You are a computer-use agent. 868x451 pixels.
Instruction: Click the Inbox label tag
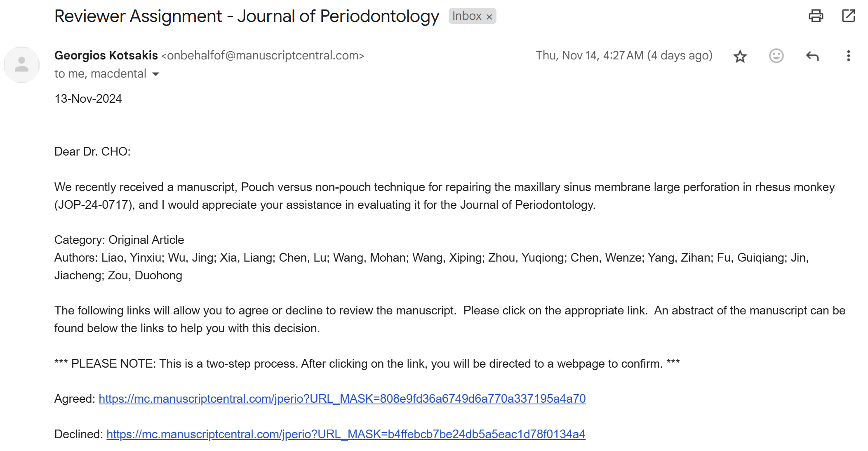click(466, 16)
